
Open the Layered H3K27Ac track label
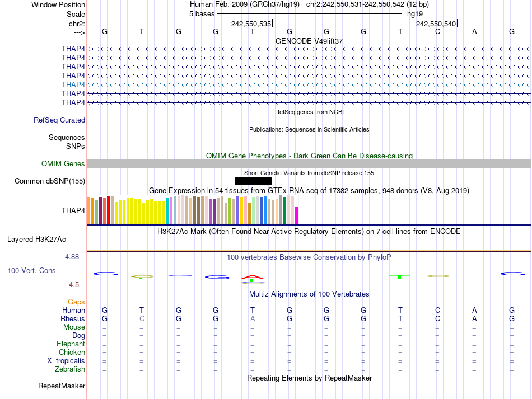click(x=36, y=240)
